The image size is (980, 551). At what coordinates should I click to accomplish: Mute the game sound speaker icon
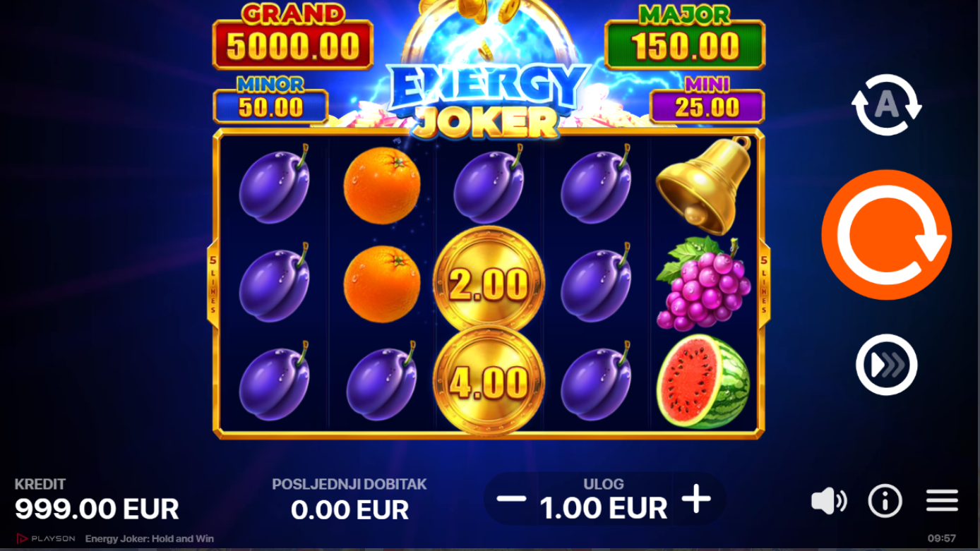(x=829, y=501)
